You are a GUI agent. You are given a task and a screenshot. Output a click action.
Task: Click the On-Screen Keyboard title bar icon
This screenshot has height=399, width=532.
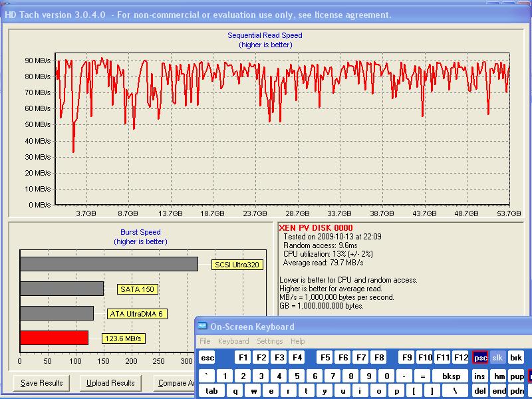[x=202, y=327]
